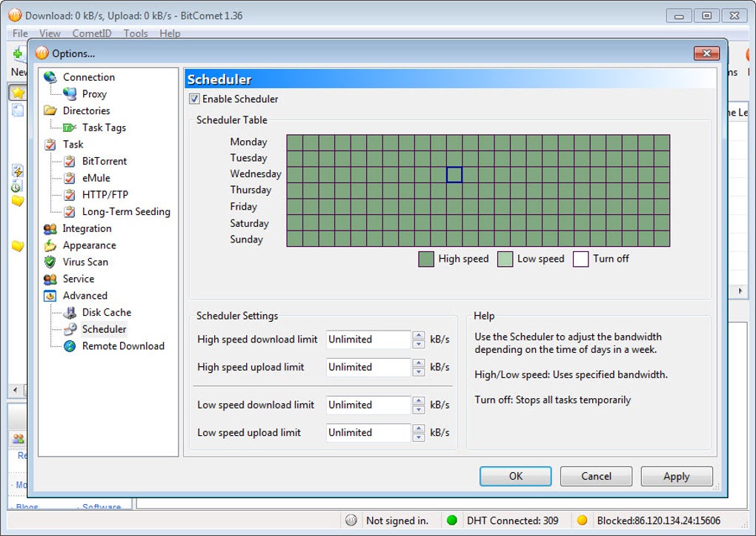Select the High speed legend swatch
Screen dimensions: 756x536
coord(426,259)
